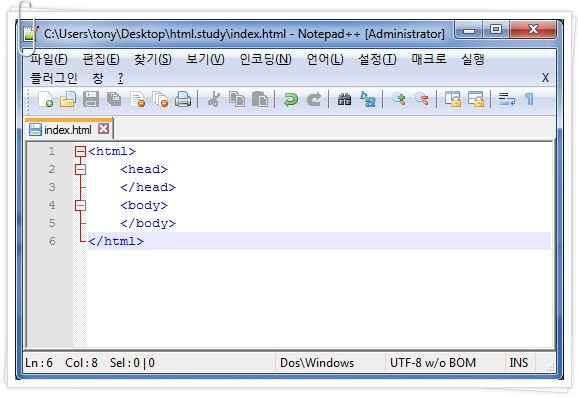Minimize the Notepad++ window
Viewport: 578px width, 398px height.
click(469, 30)
